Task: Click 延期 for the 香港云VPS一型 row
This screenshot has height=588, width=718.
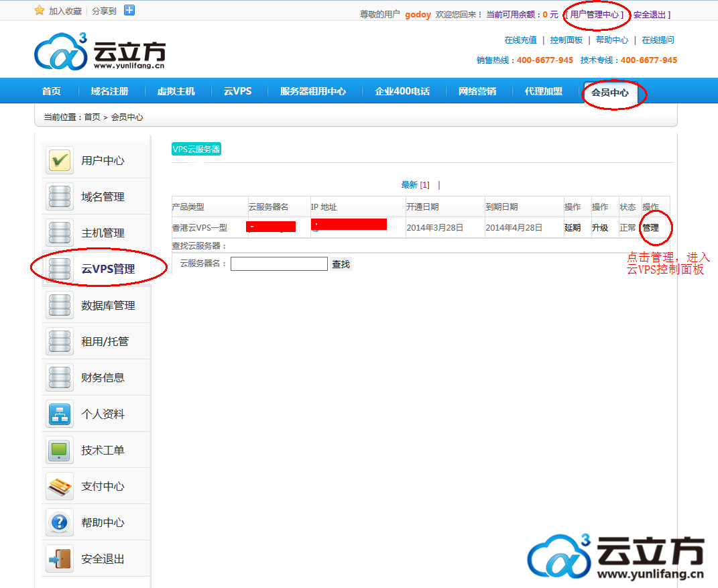Action: [x=573, y=227]
